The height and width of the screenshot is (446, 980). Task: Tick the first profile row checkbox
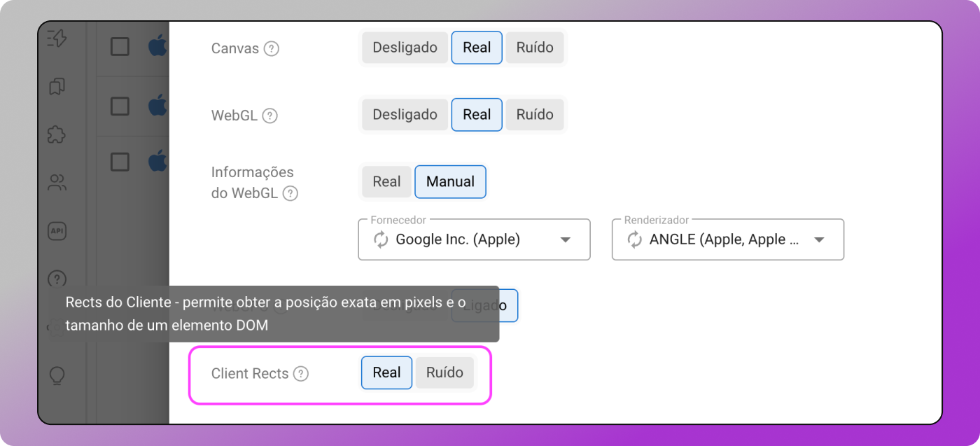pos(120,47)
